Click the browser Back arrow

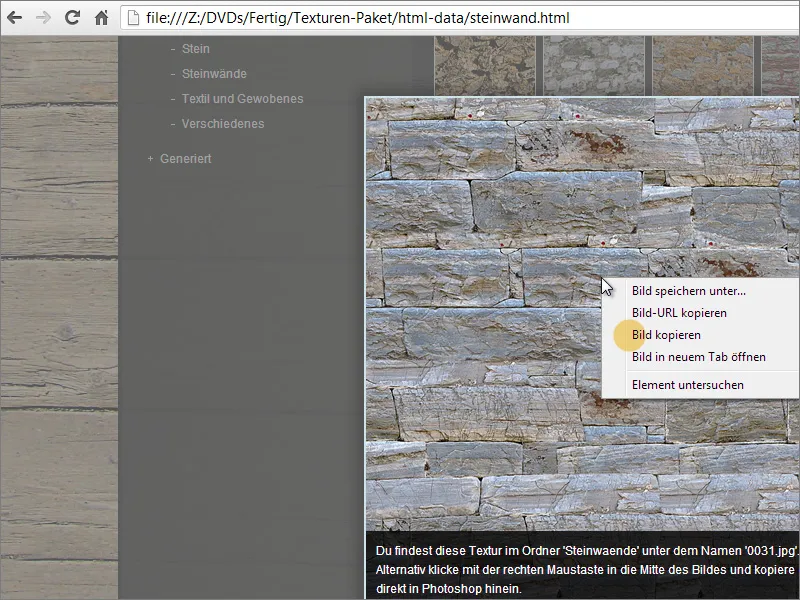tap(14, 18)
